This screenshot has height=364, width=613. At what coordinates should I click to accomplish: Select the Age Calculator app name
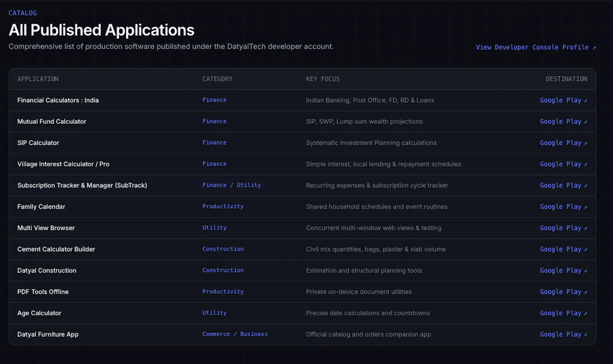[x=39, y=313]
